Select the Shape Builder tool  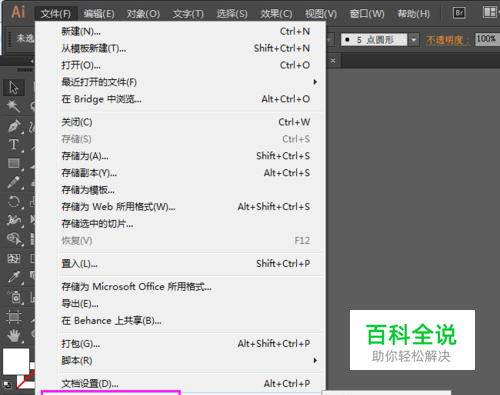click(14, 239)
